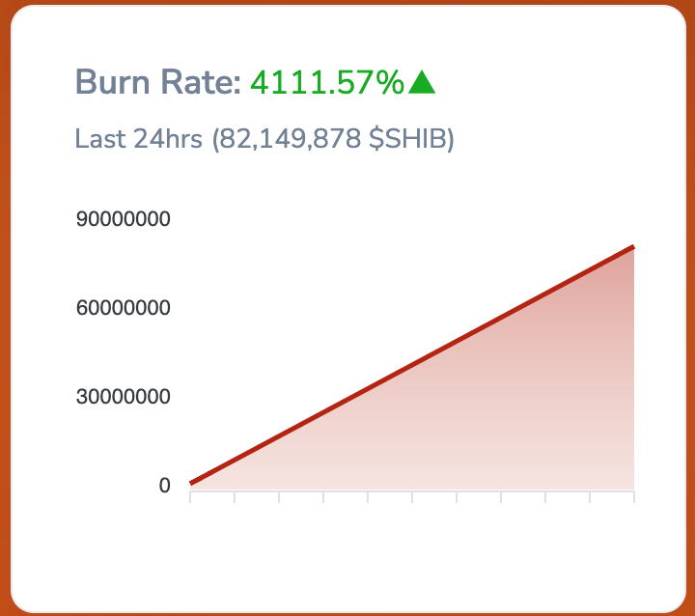Click the red burn trend line
The height and width of the screenshot is (616, 695).
pos(412,365)
